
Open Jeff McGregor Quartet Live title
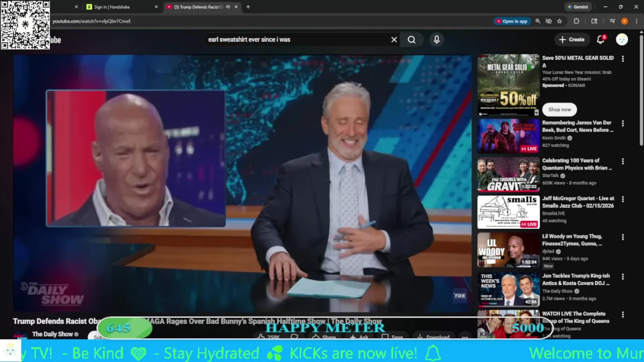pyautogui.click(x=578, y=202)
